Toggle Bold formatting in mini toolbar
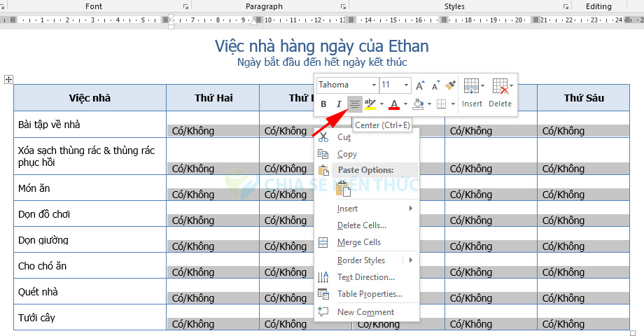The width and height of the screenshot is (644, 336). pos(323,104)
